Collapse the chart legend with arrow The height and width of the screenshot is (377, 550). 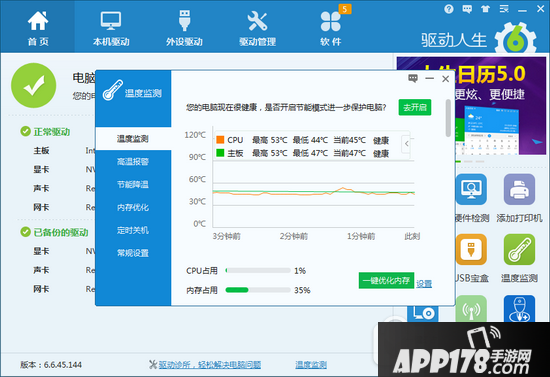(406, 143)
